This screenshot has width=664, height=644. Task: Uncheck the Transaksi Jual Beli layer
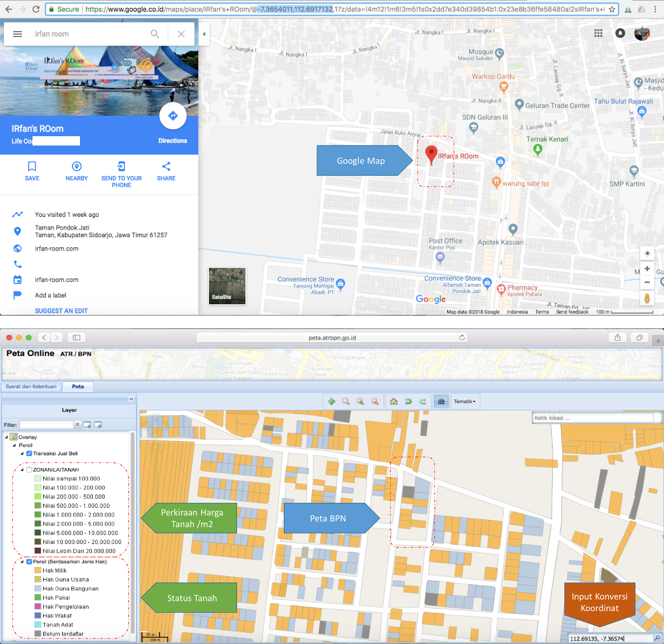[29, 453]
